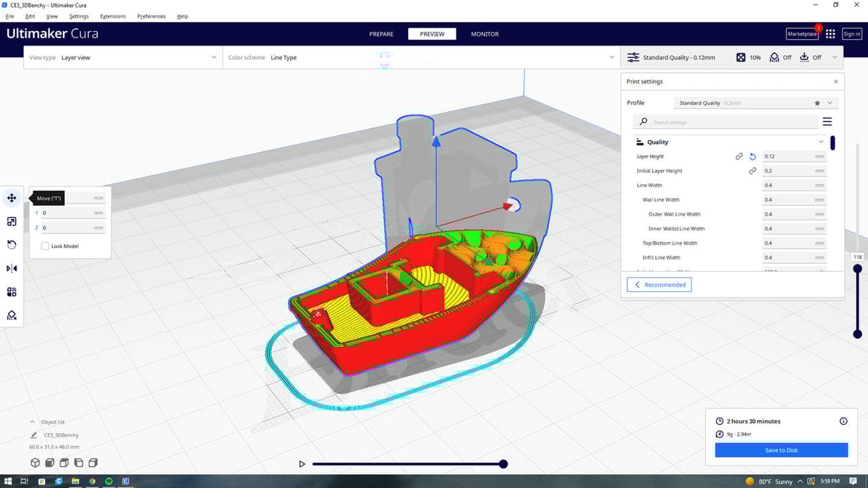Select the Support Blocker tool
The width and height of the screenshot is (868, 488).
(x=12, y=315)
